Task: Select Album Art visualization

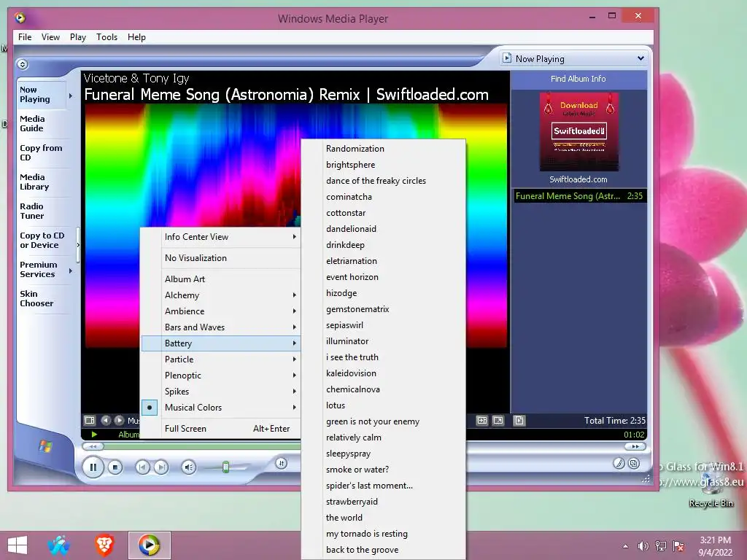Action: 221,279
